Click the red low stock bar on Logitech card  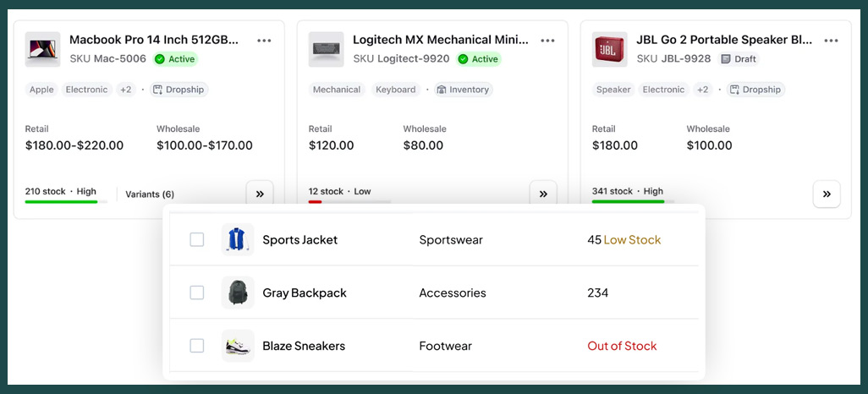(316, 202)
